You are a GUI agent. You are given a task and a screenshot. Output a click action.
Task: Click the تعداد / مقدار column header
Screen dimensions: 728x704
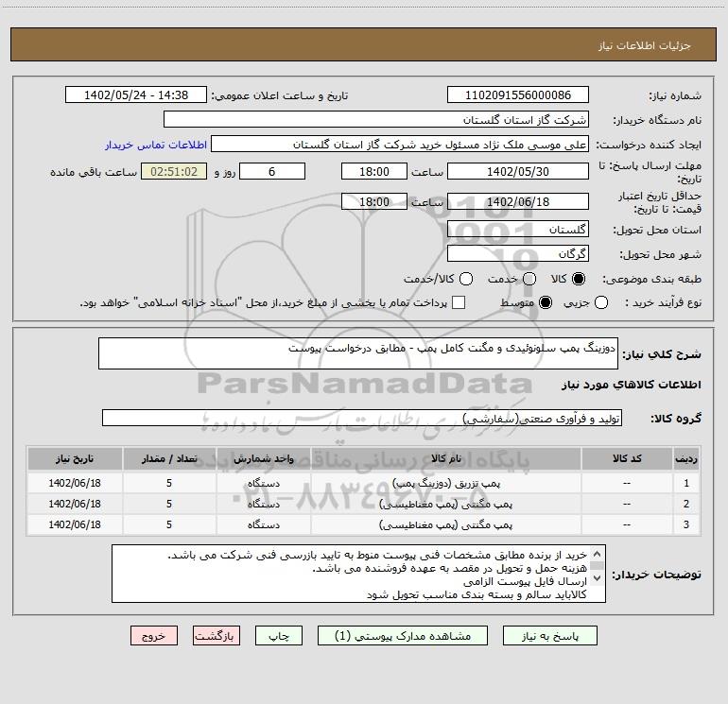pyautogui.click(x=169, y=458)
